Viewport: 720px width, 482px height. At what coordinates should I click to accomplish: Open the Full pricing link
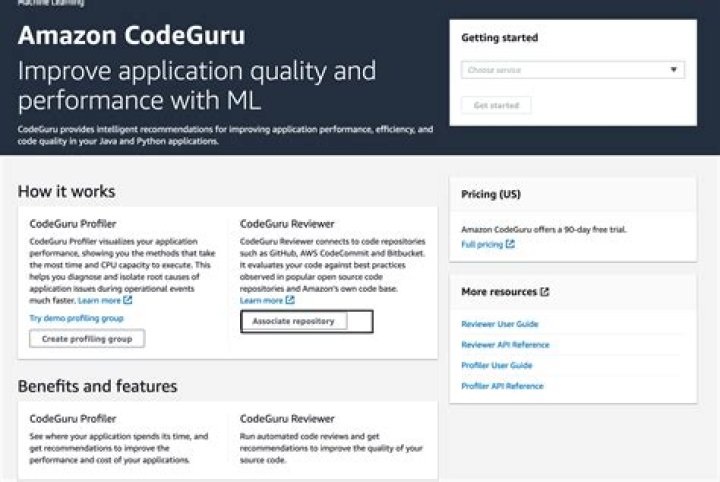point(482,244)
